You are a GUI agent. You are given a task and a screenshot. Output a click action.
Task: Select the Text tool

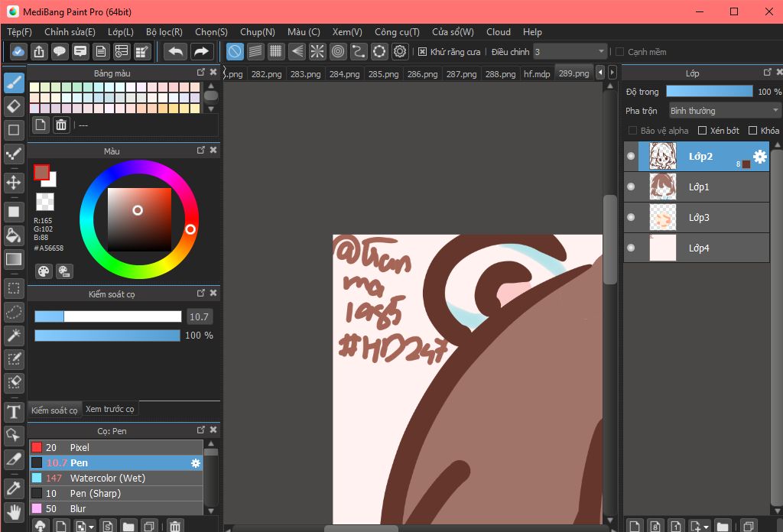click(14, 412)
